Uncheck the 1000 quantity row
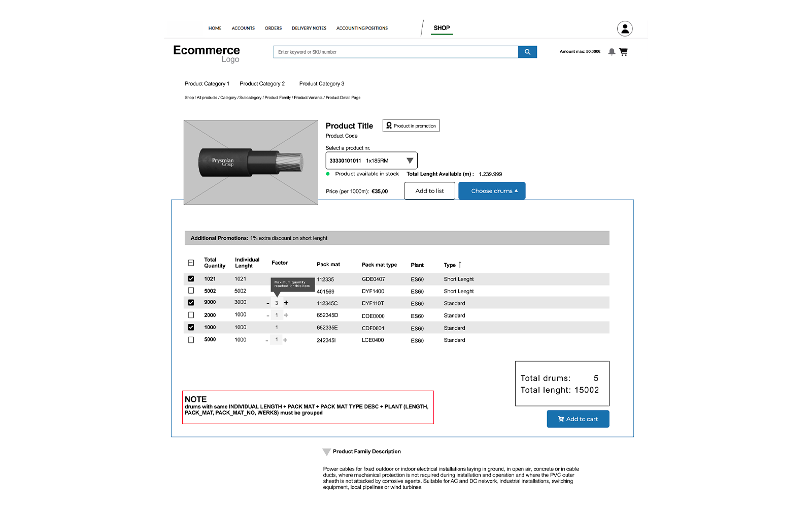 [x=191, y=327]
